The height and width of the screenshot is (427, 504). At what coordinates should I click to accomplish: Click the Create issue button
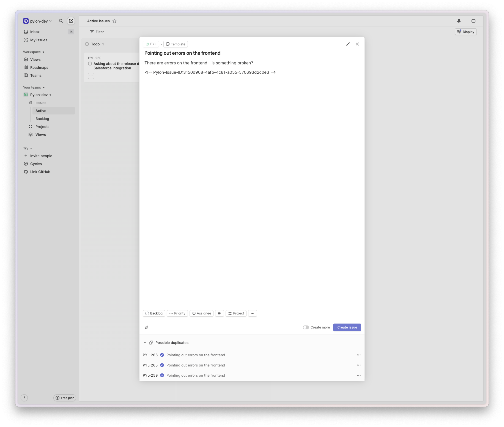[347, 327]
